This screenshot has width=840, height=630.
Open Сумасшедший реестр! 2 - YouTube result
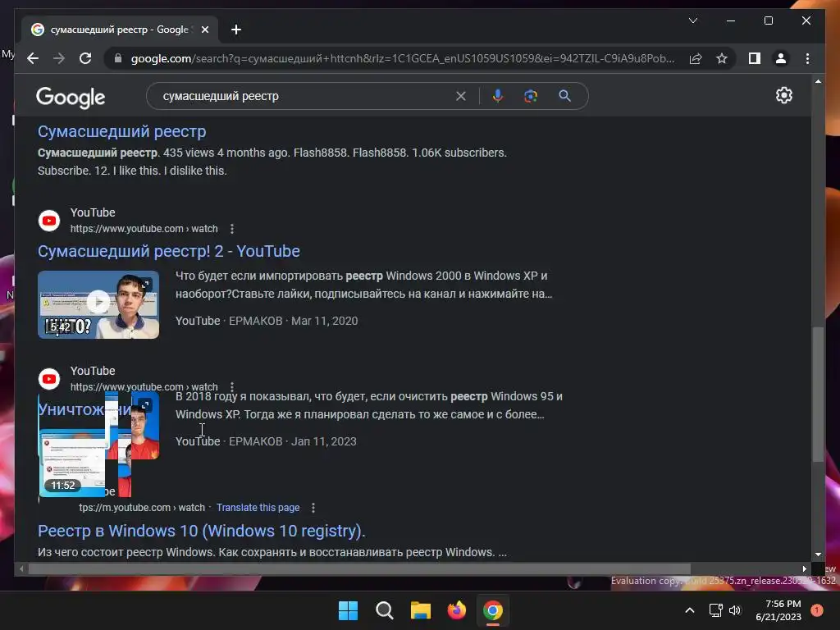(169, 251)
